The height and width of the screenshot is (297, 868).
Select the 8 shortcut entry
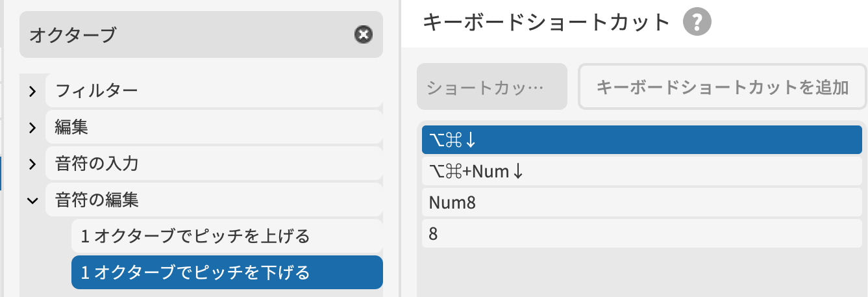coord(641,234)
